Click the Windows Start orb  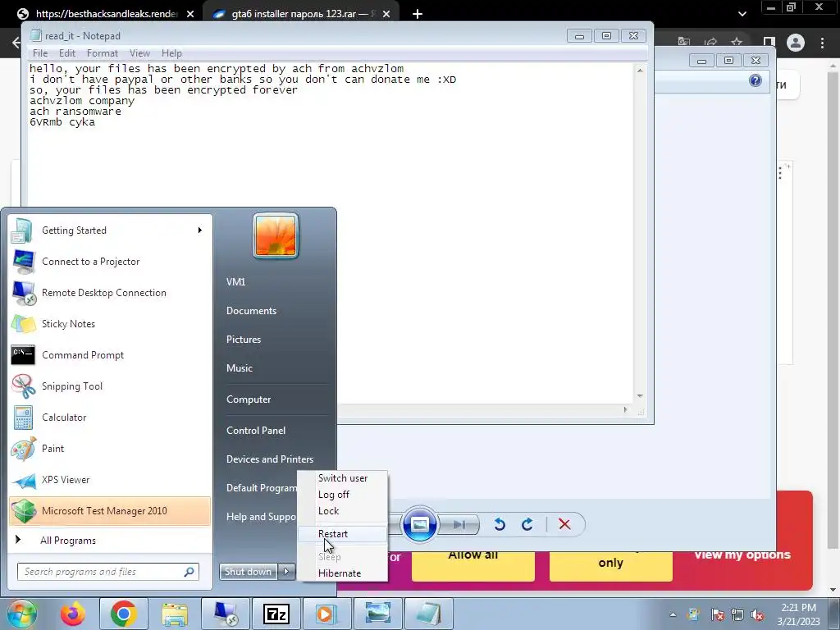(21, 614)
